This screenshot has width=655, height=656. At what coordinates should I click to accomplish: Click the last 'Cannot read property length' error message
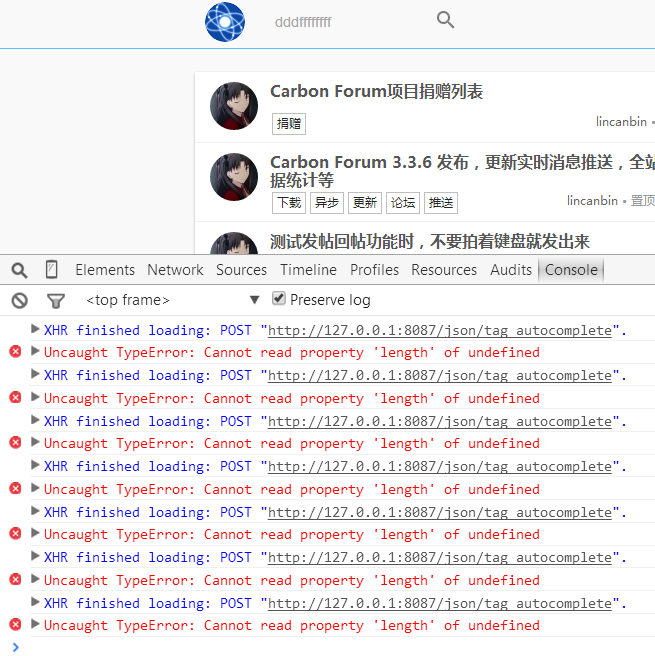point(292,625)
